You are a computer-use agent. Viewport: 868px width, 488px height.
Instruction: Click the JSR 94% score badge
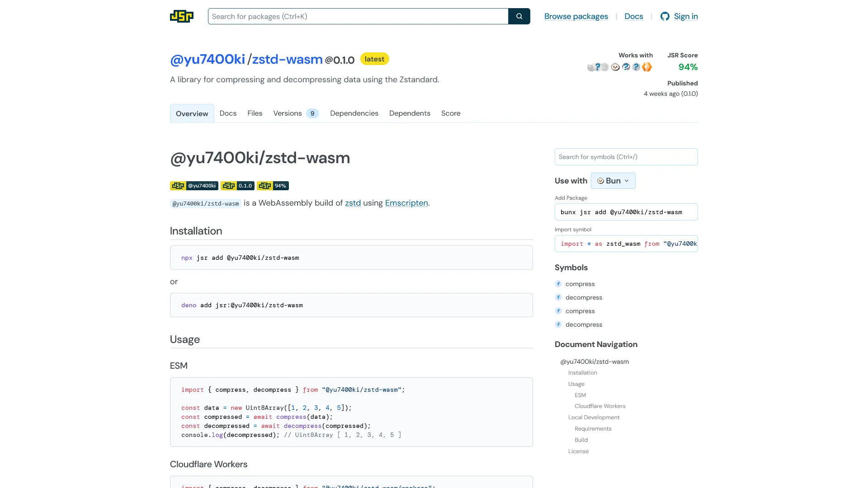tap(273, 186)
